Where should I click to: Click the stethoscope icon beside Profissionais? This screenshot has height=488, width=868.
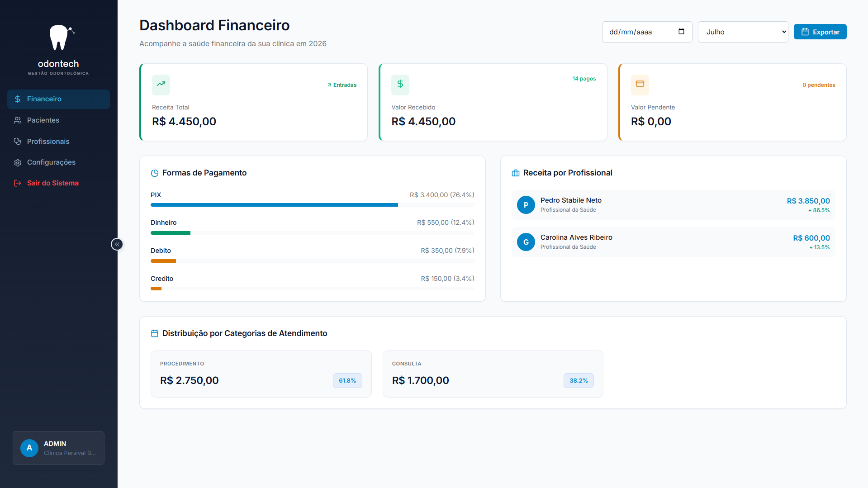[x=18, y=142]
